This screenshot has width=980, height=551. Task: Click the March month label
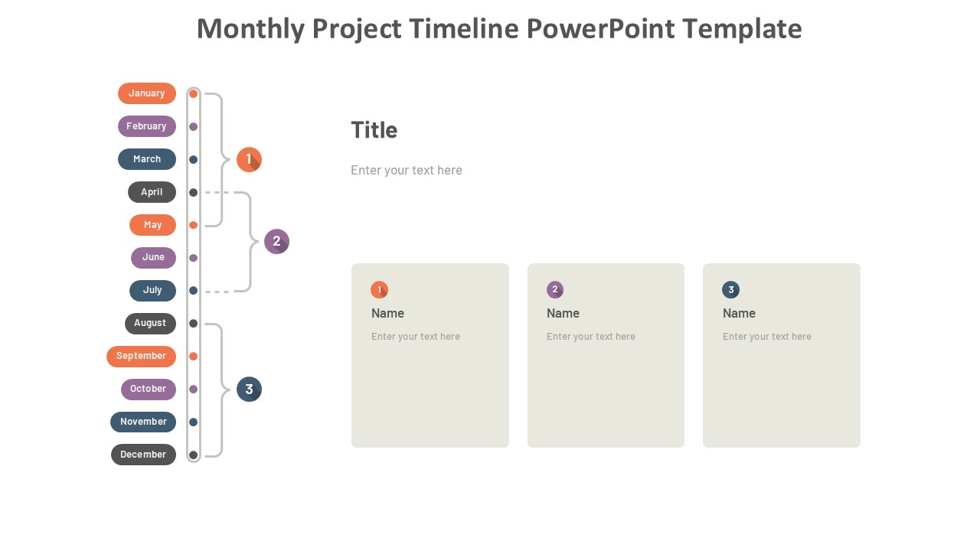click(x=147, y=159)
